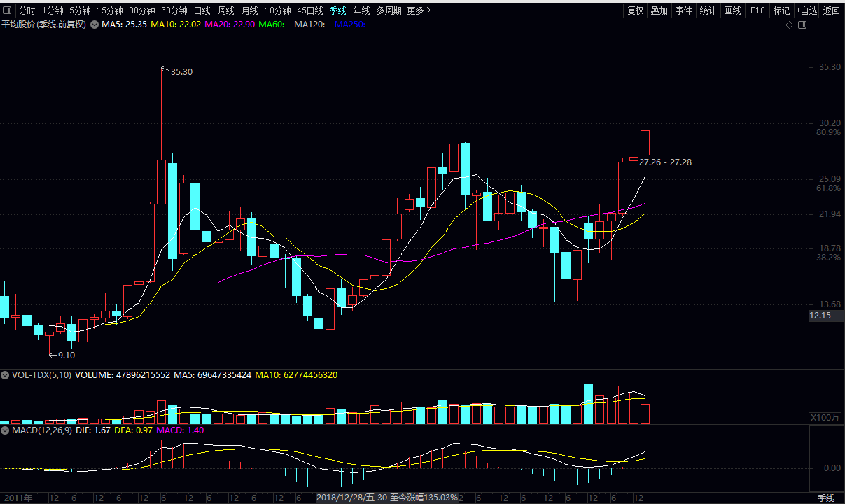Toggle the 复权 price adjustment option
This screenshot has height=504, width=845.
tap(635, 10)
